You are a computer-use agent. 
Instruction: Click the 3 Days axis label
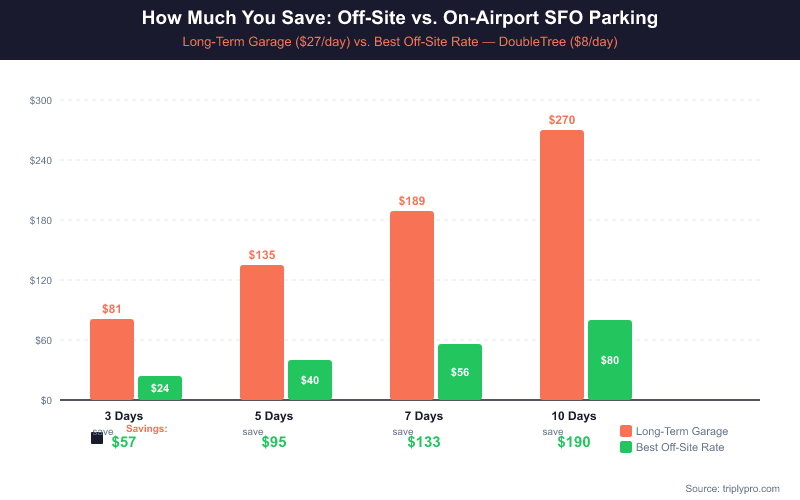click(x=124, y=415)
